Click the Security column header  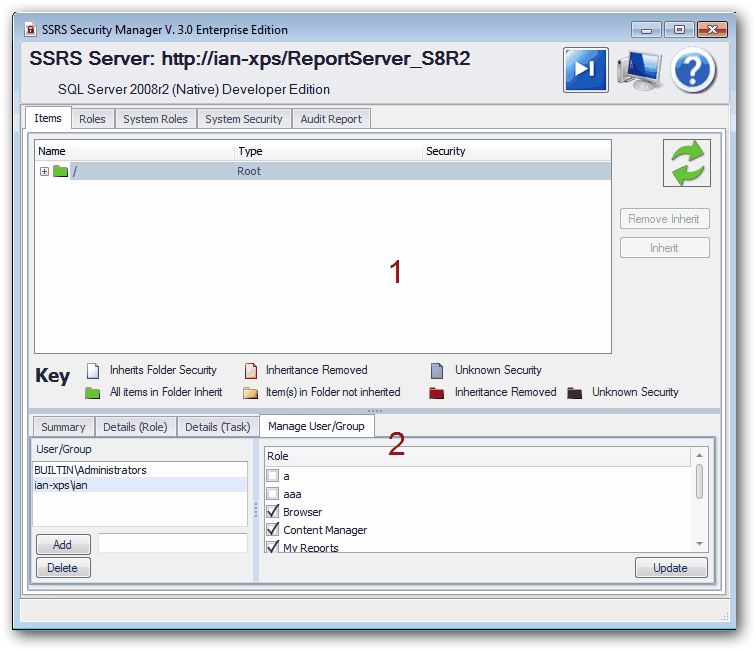516,151
